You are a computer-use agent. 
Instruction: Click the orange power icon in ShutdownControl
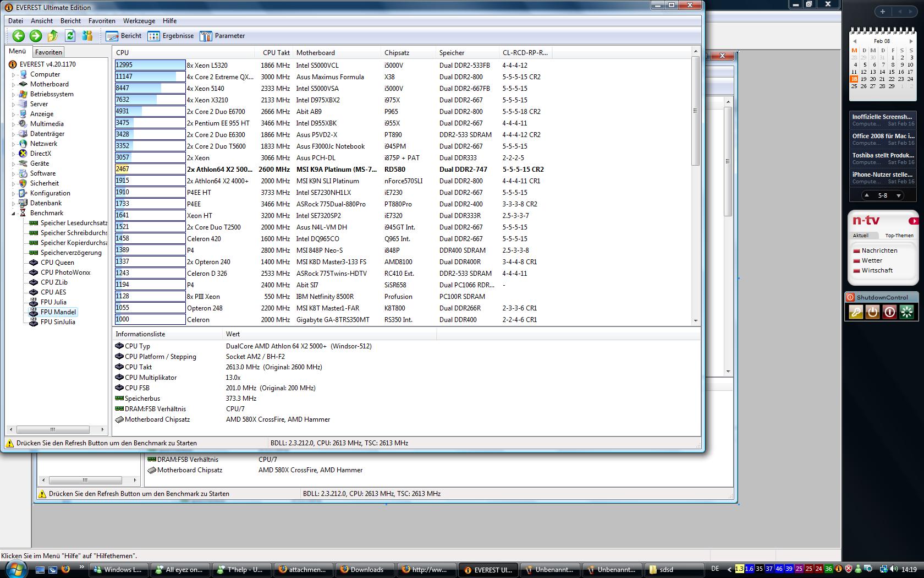pos(872,312)
